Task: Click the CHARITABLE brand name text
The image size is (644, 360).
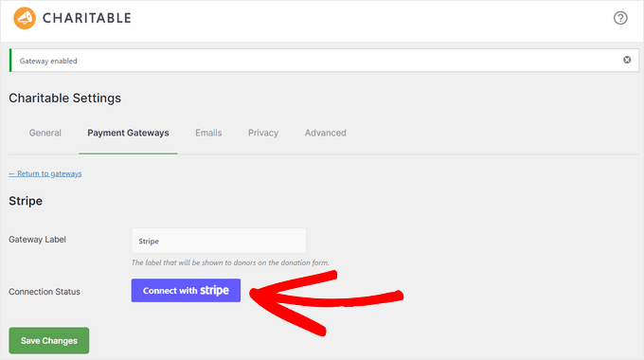Action: pos(87,18)
